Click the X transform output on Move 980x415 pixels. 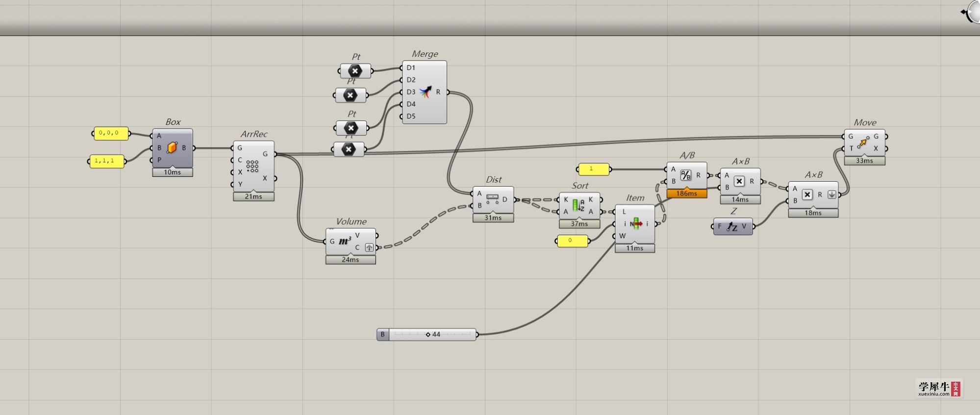pos(877,148)
